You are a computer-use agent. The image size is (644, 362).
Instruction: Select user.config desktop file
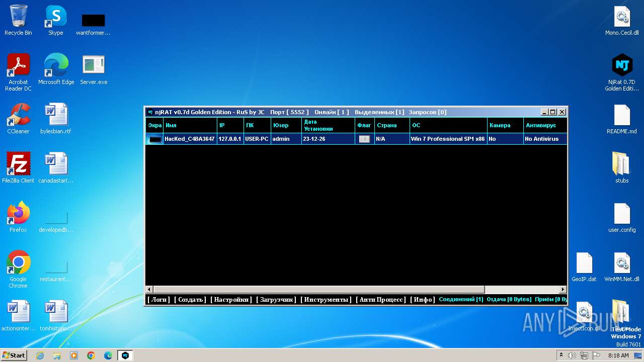(622, 217)
